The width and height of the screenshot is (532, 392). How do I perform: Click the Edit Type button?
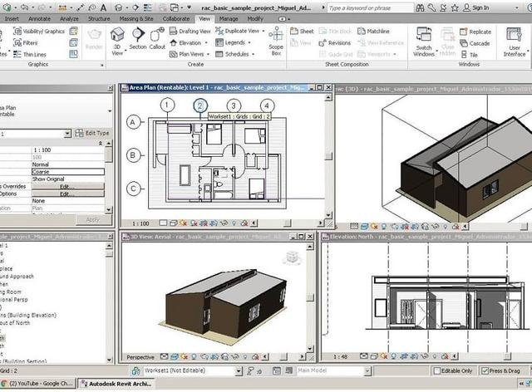point(92,133)
